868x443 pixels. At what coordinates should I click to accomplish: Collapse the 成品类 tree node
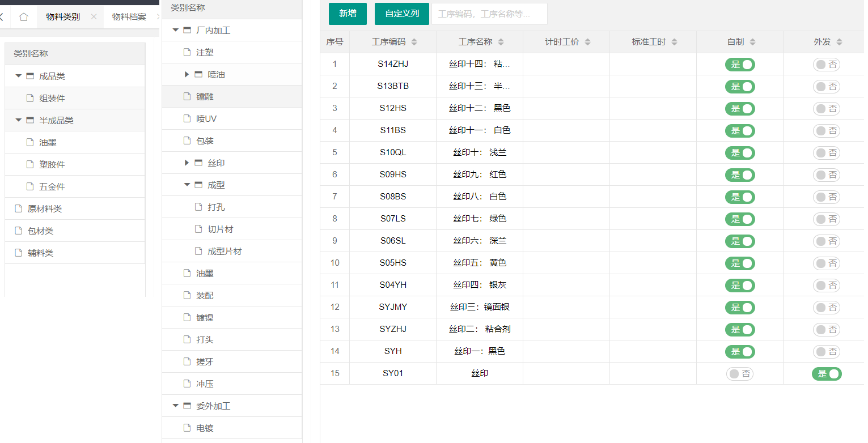click(19, 76)
